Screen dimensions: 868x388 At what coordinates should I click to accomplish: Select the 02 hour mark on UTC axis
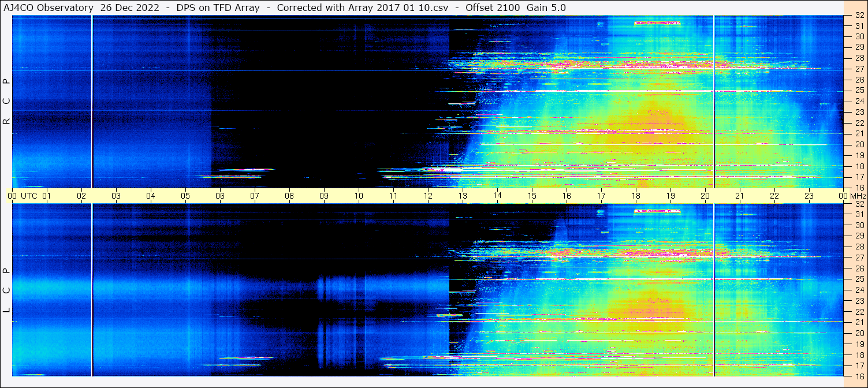coord(81,196)
